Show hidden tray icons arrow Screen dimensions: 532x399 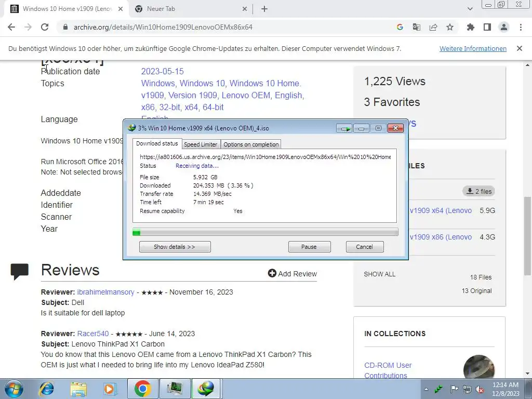coord(426,389)
